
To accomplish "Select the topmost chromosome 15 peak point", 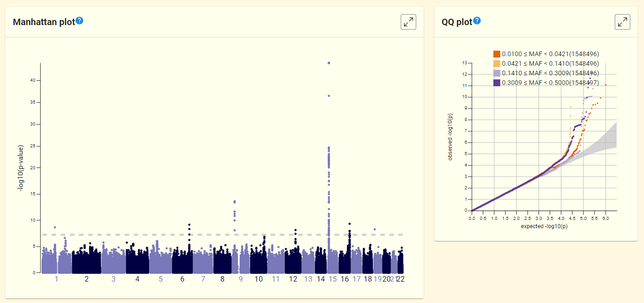I will coord(329,63).
